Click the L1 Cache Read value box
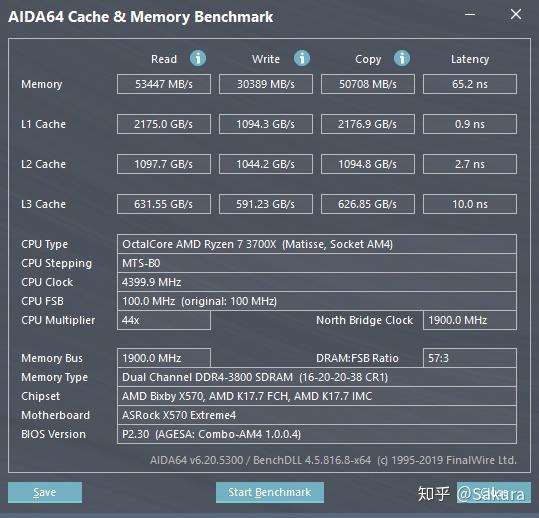The image size is (539, 518). pos(164,124)
